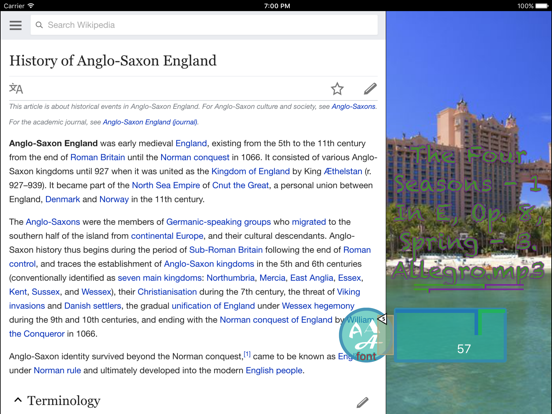This screenshot has height=414, width=552.
Task: Go to Kingdom of England article
Action: [250, 171]
